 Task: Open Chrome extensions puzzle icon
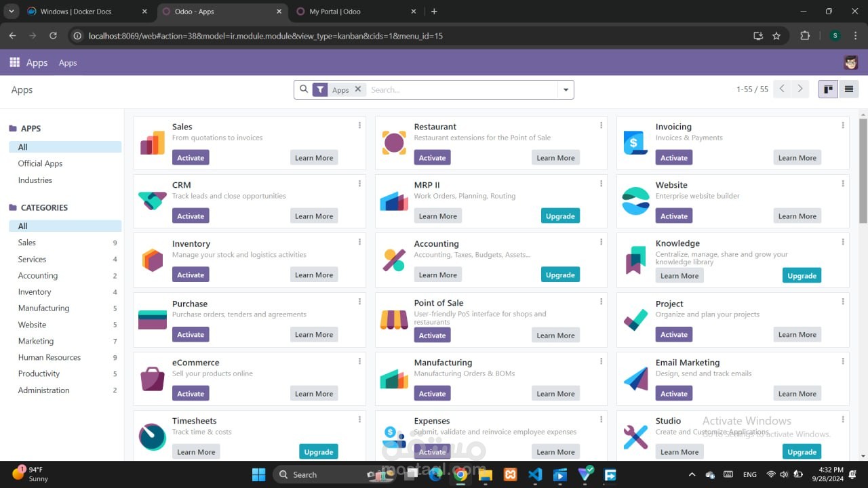click(805, 36)
